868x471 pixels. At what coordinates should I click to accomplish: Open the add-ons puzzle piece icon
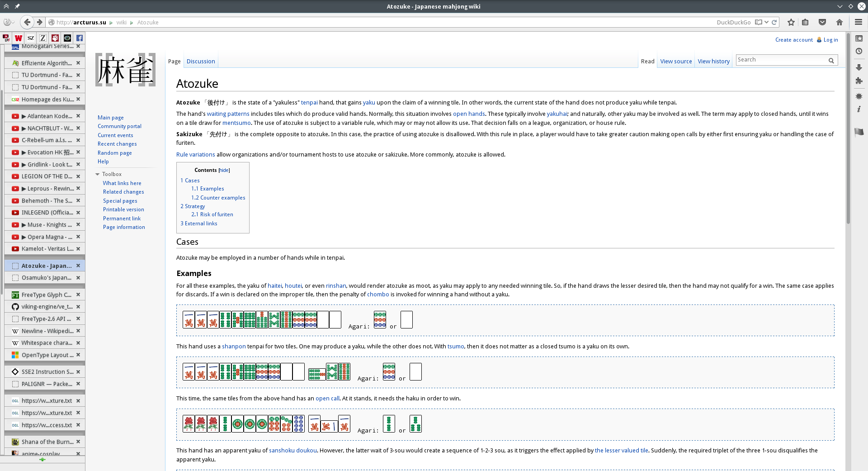pyautogui.click(x=859, y=81)
